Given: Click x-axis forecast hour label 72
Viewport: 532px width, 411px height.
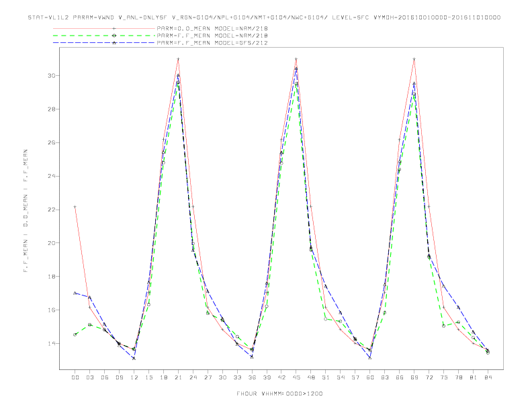Looking at the screenshot, I should pos(429,377).
